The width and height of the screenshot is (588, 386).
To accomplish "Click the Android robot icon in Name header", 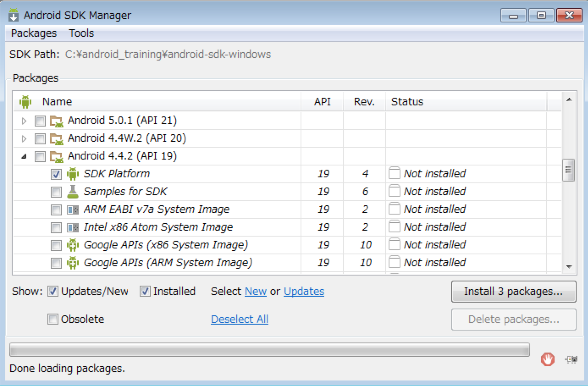I will 25,102.
